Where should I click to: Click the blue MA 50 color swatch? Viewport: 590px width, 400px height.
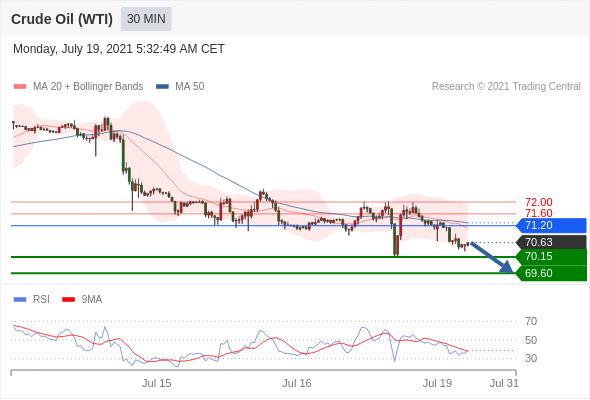163,87
